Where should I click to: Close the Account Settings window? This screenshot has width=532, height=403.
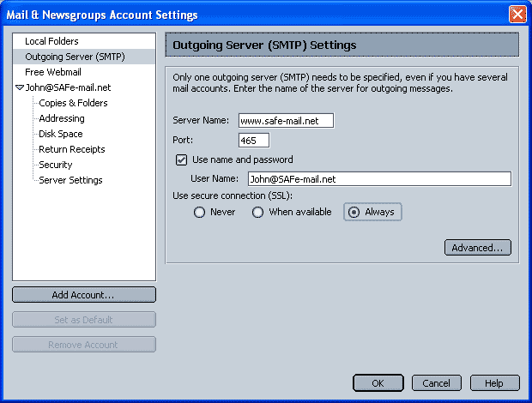pos(517,15)
